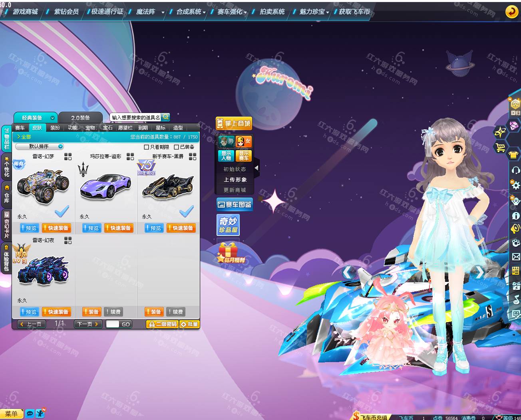Click 预览 for 雷诺-幻夜
Image resolution: width=521 pixels, height=420 pixels.
[29, 312]
